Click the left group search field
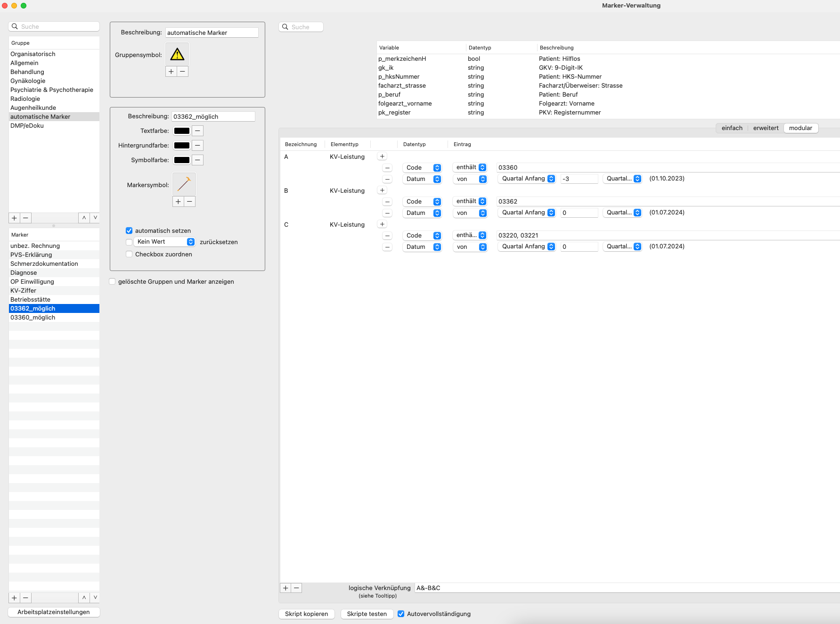This screenshot has height=624, width=840. point(54,27)
